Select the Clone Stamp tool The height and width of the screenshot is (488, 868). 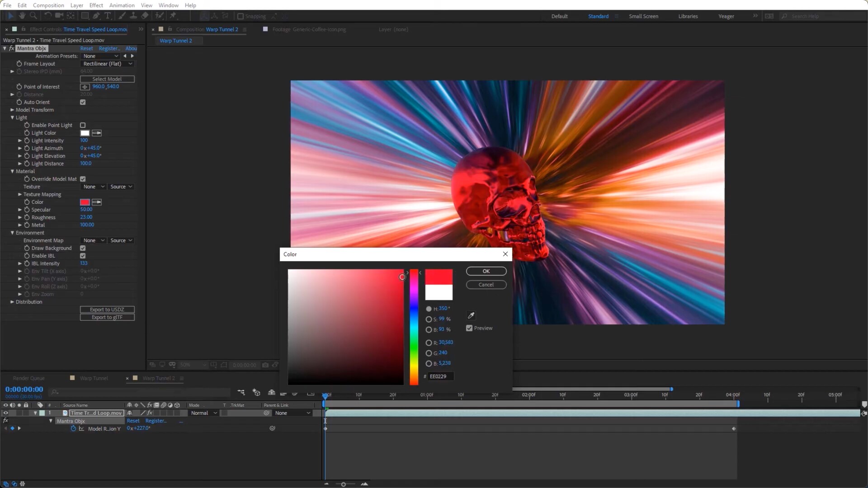(x=133, y=16)
